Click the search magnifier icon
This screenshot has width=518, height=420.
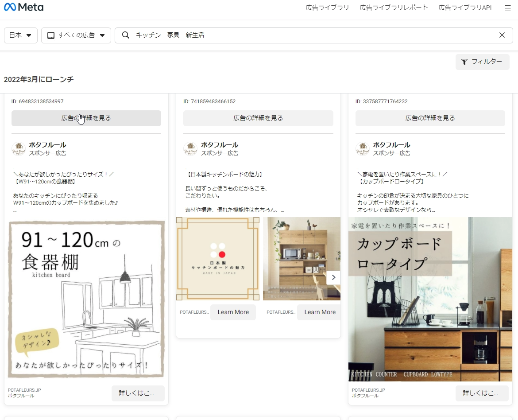pos(126,35)
